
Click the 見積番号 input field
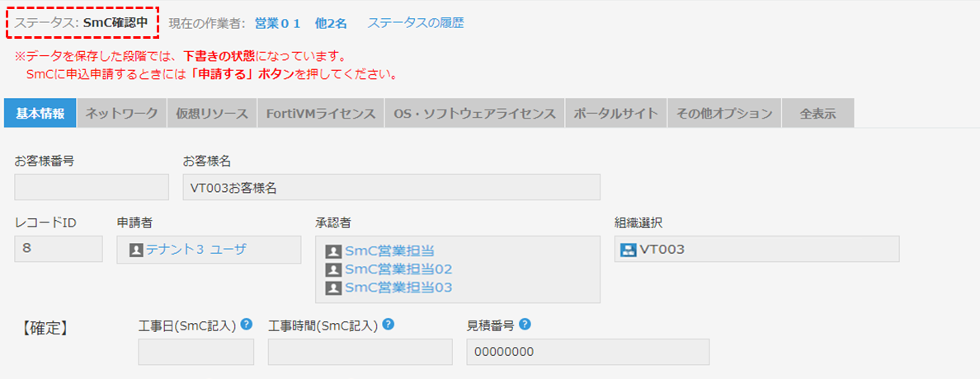coord(587,352)
